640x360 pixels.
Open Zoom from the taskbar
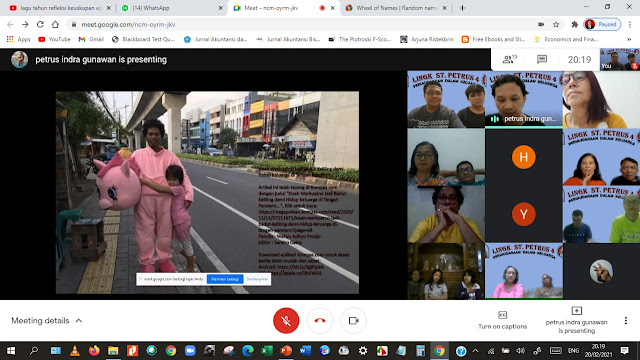click(190, 351)
